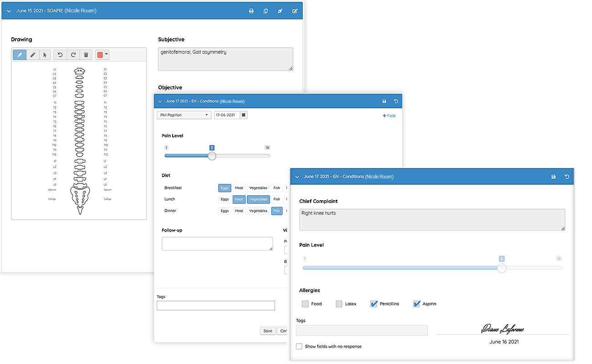This screenshot has height=364, width=592.
Task: Toggle Meat for Breakfast
Action: click(239, 188)
